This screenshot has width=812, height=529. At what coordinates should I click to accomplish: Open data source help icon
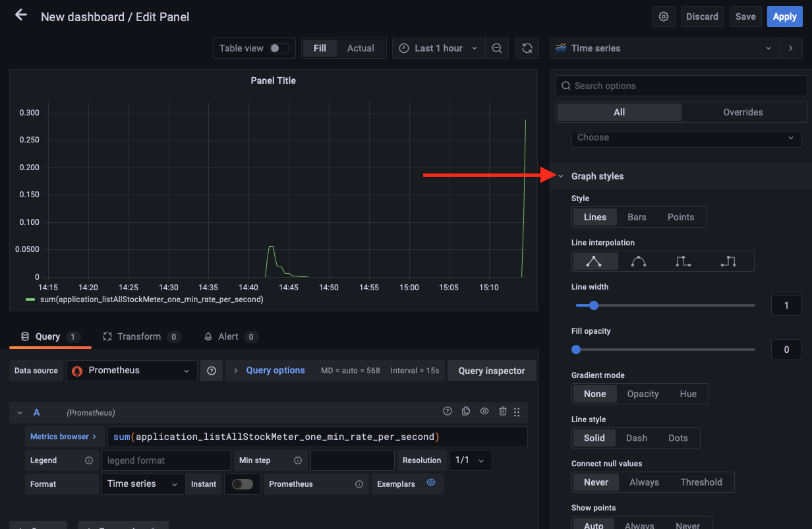click(212, 371)
